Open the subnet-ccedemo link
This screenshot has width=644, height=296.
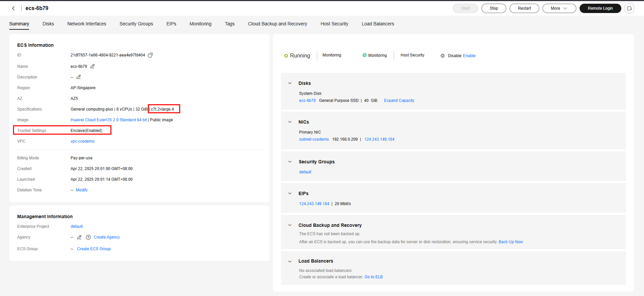coord(314,139)
